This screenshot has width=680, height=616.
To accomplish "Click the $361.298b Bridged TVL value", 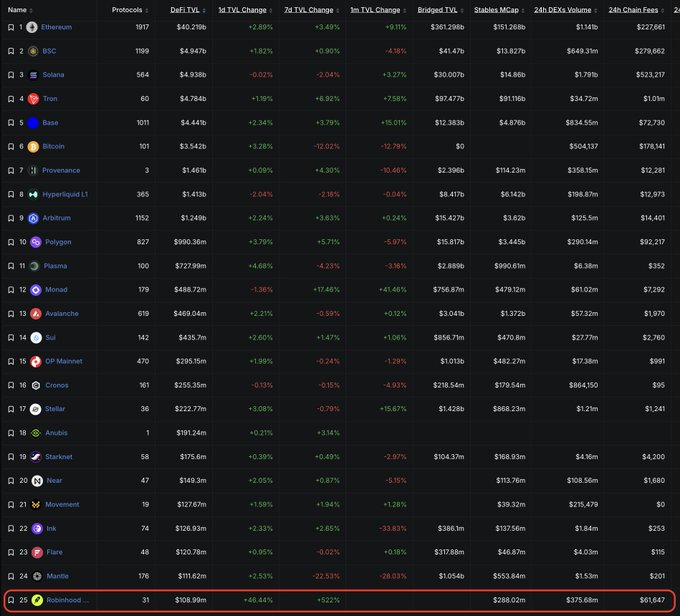I will tap(447, 27).
